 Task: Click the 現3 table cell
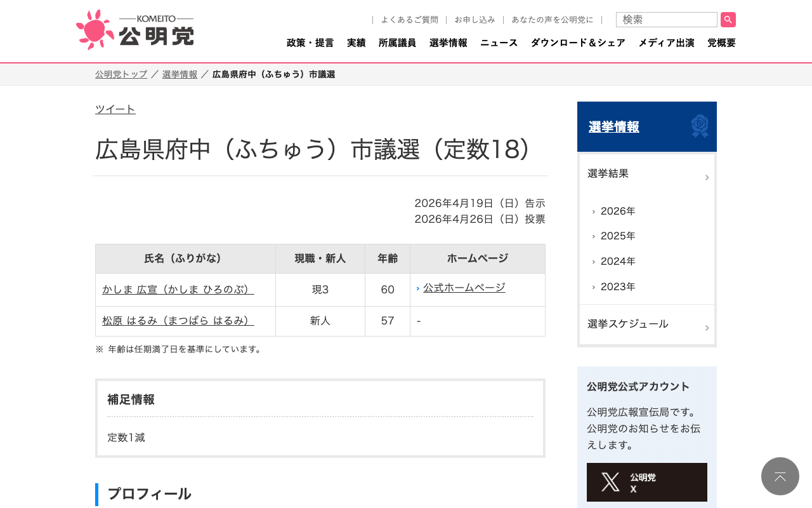[x=320, y=290]
